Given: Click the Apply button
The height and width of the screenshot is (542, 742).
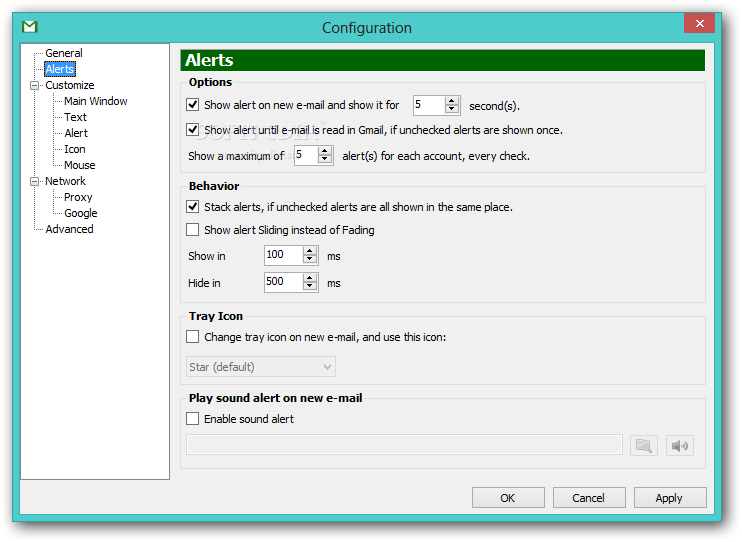Looking at the screenshot, I should coord(670,498).
